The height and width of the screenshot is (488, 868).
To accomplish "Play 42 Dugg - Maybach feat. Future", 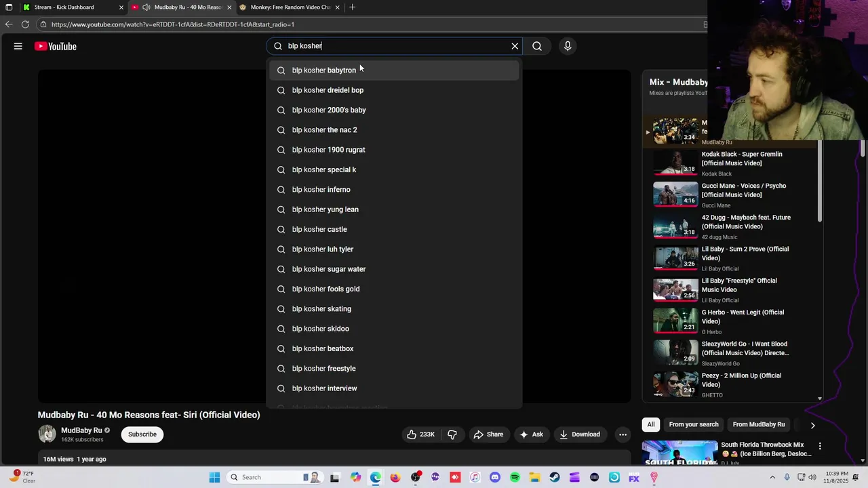I will pos(731,227).
